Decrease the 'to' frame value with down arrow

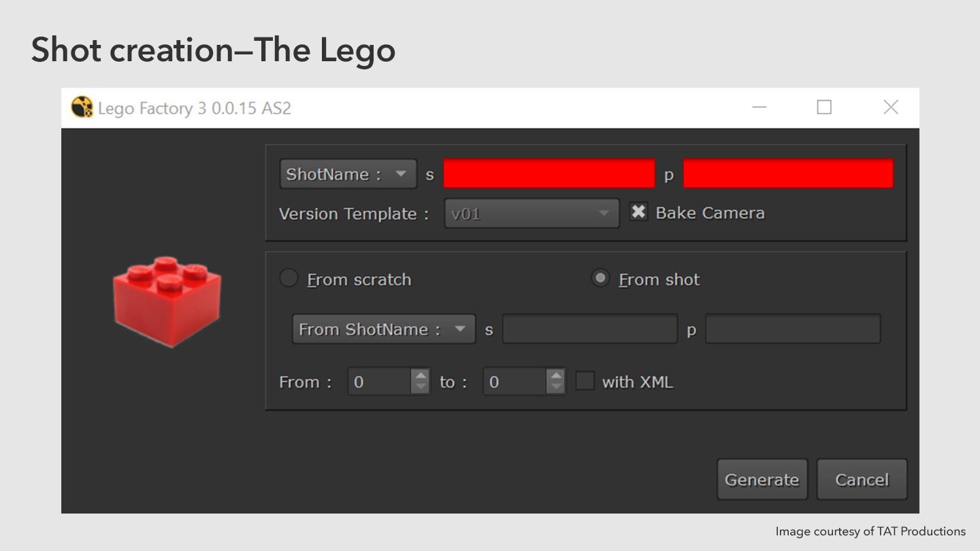[x=556, y=388]
